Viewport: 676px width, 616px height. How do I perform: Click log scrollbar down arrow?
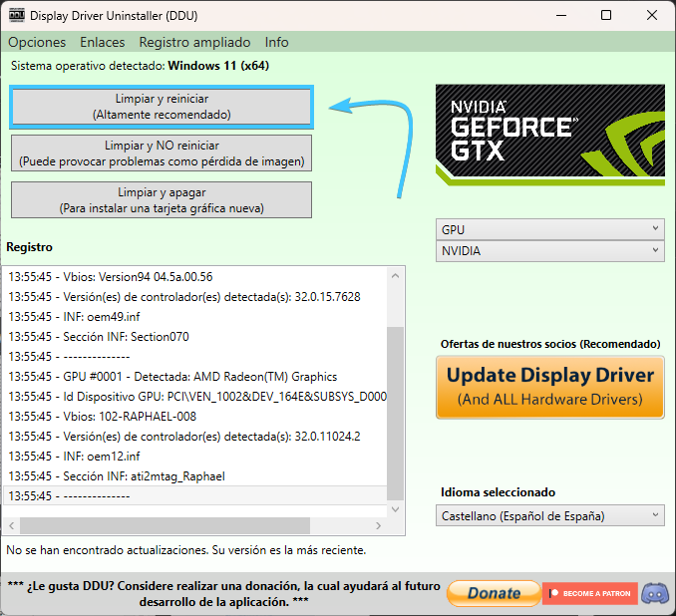[396, 509]
